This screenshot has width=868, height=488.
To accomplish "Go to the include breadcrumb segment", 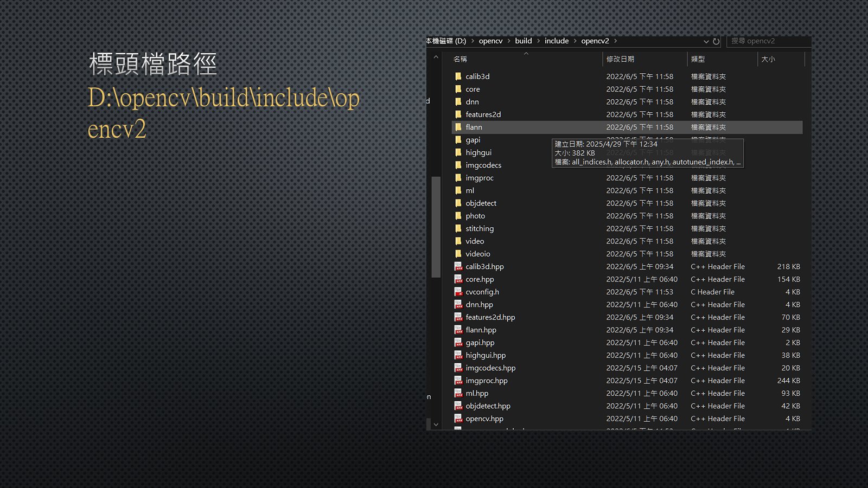I will click(x=557, y=41).
